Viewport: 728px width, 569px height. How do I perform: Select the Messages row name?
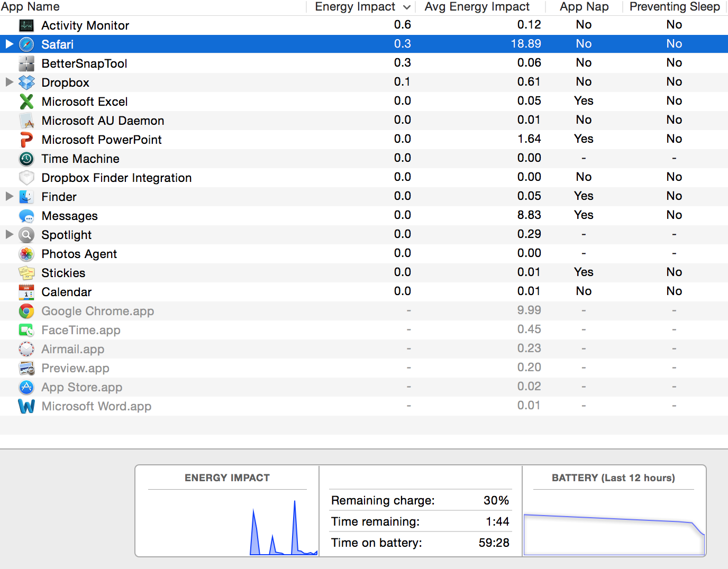coord(69,216)
